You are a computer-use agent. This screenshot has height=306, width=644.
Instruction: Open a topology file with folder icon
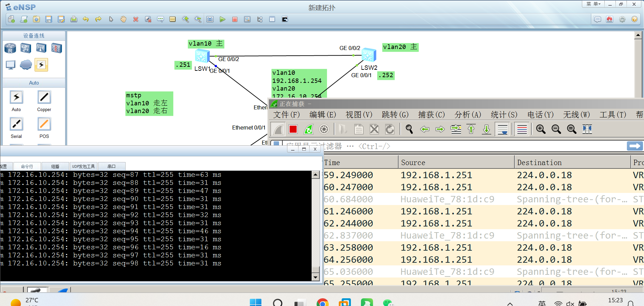(36, 19)
